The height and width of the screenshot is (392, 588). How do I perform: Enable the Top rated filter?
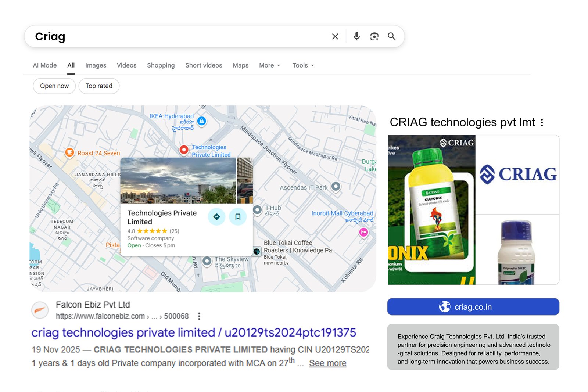point(98,86)
